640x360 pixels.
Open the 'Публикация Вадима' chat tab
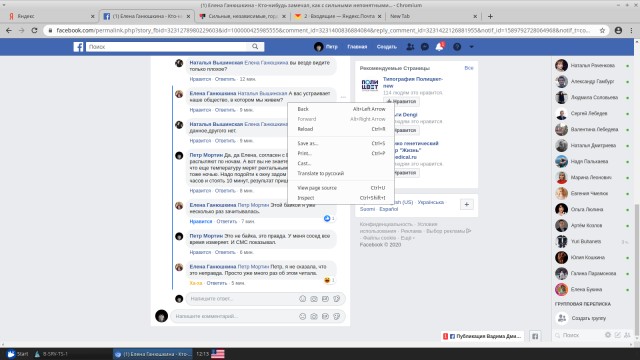click(482, 336)
